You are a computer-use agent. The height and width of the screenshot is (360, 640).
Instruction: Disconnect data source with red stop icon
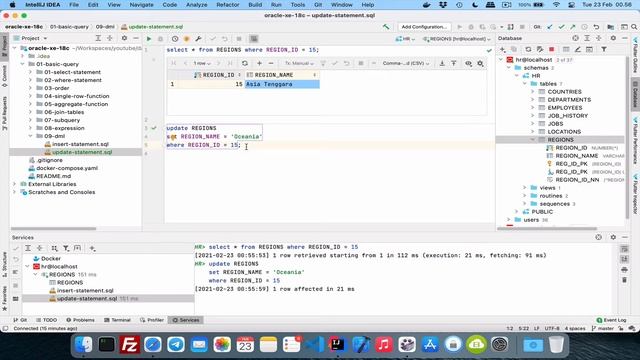551,49
